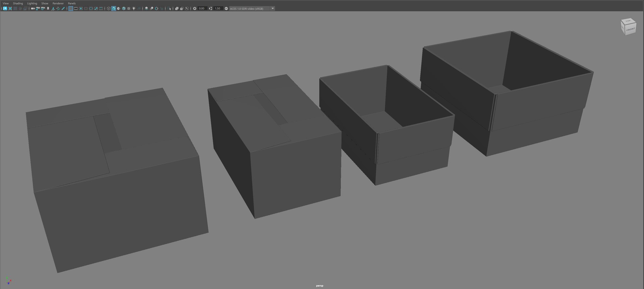
Task: Click the view transform dropdown arrow
Action: coord(272,8)
